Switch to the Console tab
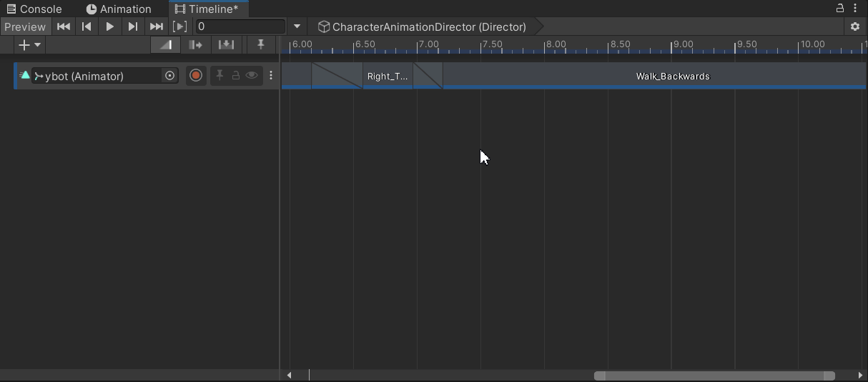 tap(34, 9)
